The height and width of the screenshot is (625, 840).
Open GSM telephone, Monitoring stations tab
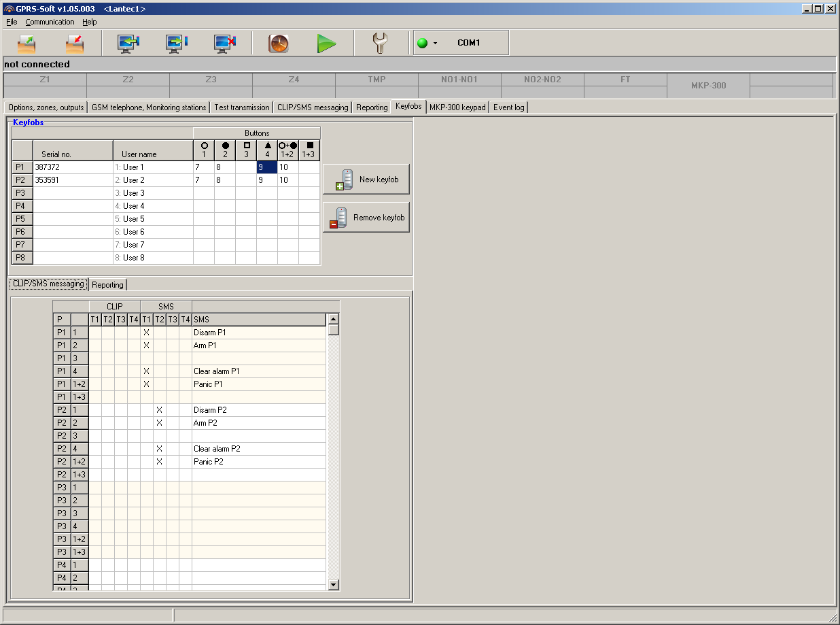[149, 107]
